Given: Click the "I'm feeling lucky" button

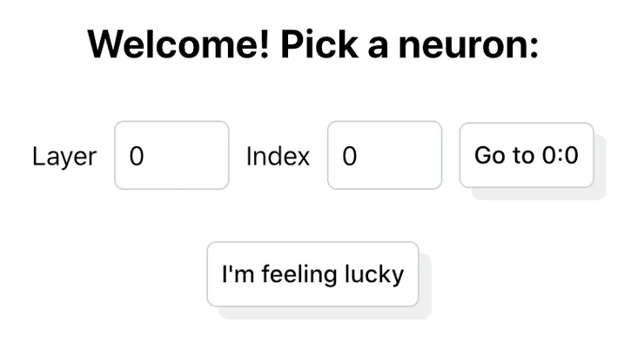Looking at the screenshot, I should tap(312, 274).
